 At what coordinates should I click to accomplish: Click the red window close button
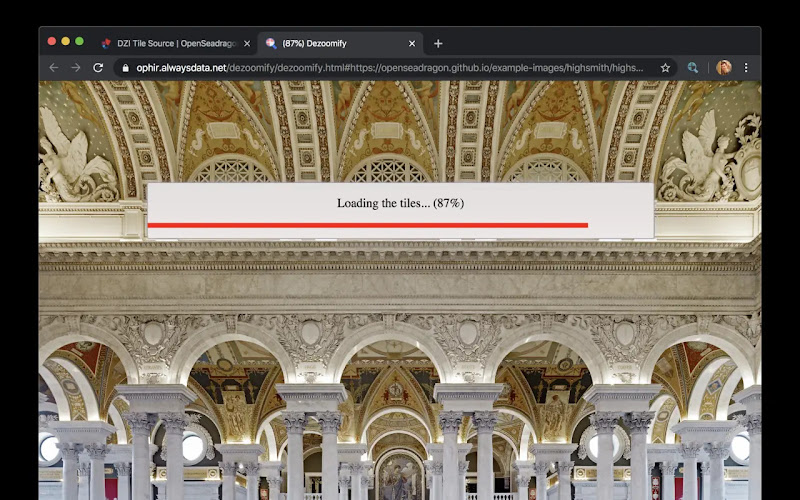pos(52,41)
